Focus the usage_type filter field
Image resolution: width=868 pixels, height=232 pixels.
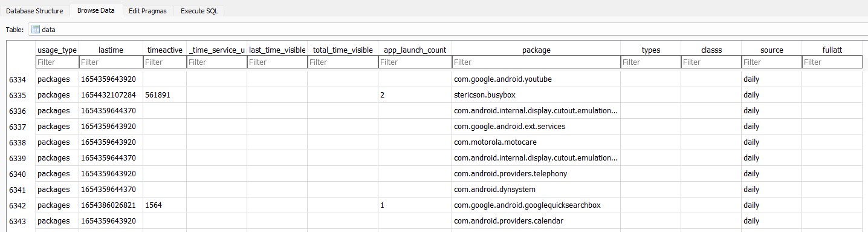(57, 62)
